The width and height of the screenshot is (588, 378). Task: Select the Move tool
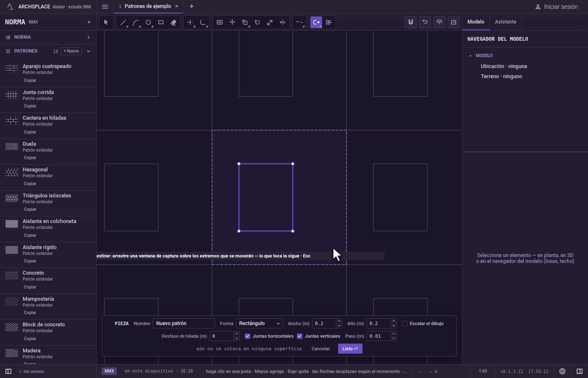[x=232, y=22]
